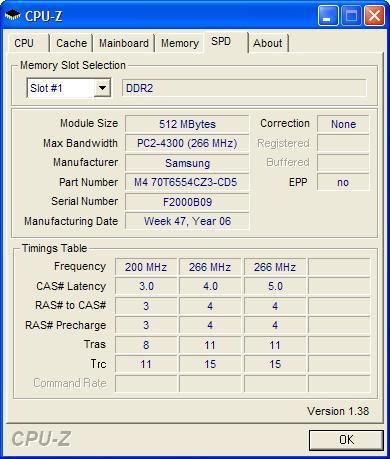Click the CAS# Latency 5.0 cell
This screenshot has width=390, height=459.
[275, 286]
